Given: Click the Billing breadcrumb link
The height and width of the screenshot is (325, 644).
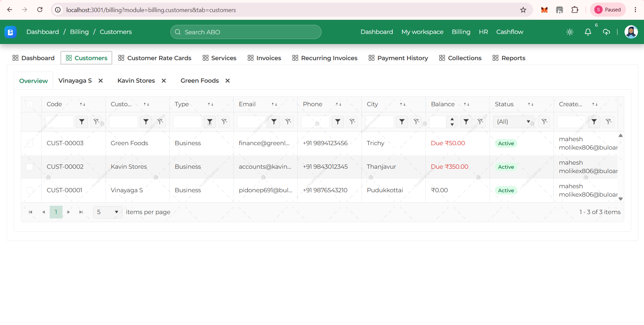Looking at the screenshot, I should [79, 32].
